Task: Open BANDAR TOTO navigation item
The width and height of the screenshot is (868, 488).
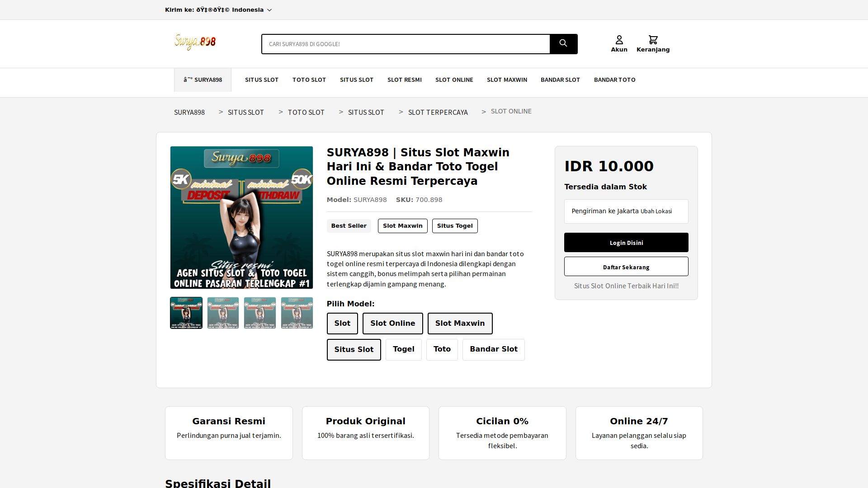Action: pos(615,80)
